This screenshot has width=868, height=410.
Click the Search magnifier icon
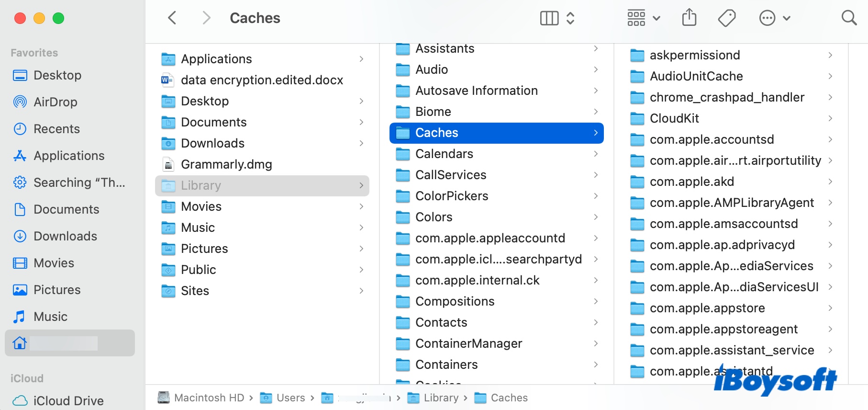pos(848,18)
